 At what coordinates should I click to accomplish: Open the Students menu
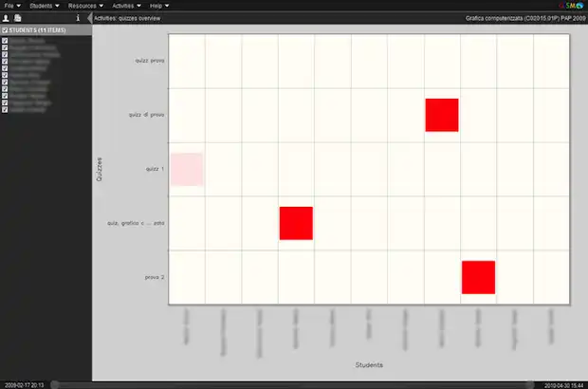45,6
